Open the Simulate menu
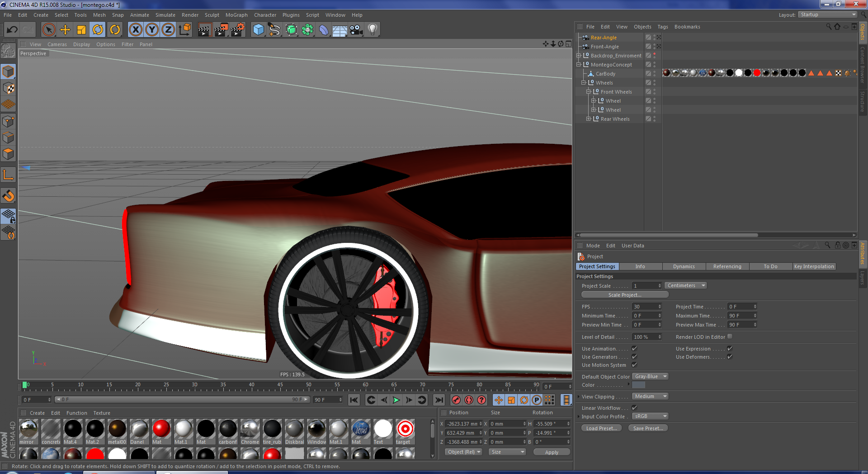This screenshot has width=868, height=474. [x=165, y=15]
